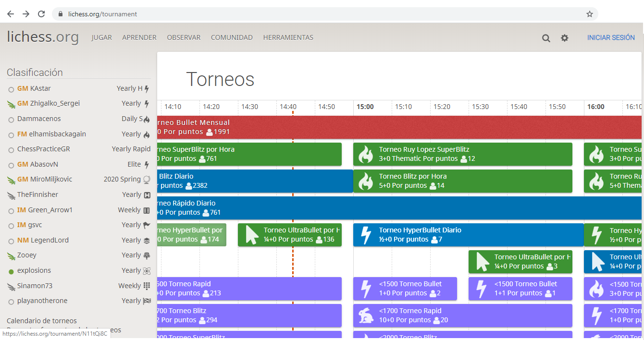Open the JUGAR menu

coord(101,37)
